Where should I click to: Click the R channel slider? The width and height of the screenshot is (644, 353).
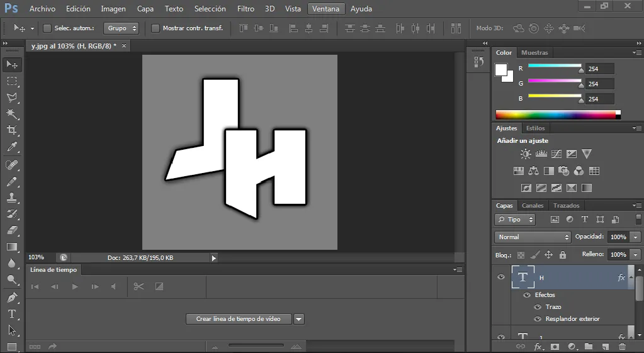(x=555, y=65)
